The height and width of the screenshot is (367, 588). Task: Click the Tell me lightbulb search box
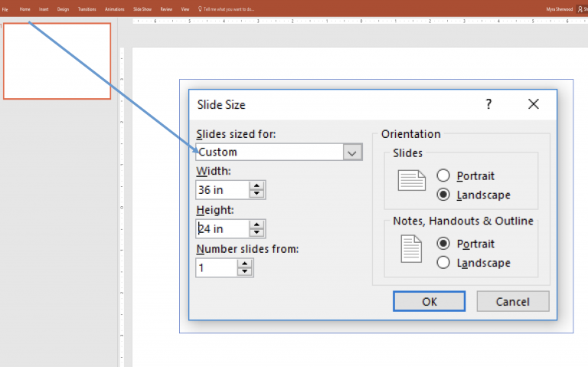click(228, 9)
